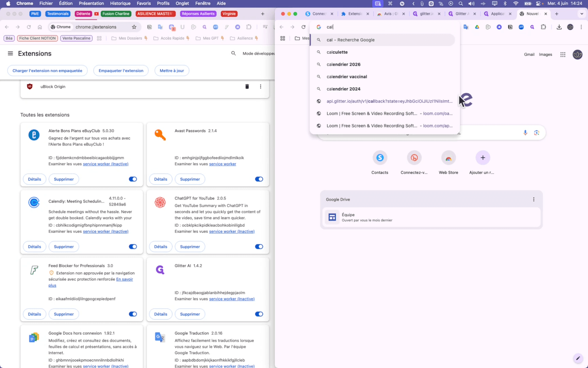Open uBlock Origin three-dot options menu
588x368 pixels.
[261, 87]
